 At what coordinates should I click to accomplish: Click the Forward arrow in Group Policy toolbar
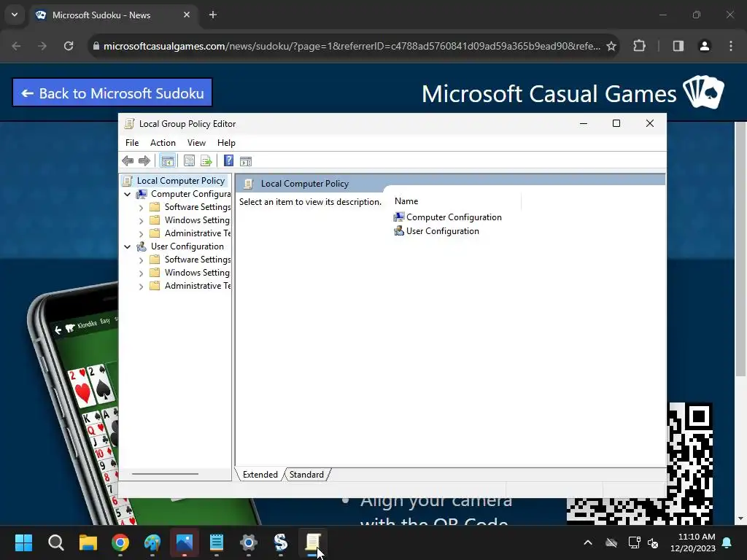pos(144,161)
